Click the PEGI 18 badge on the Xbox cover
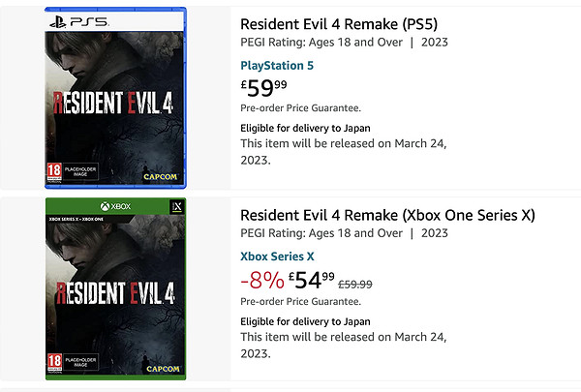 (x=53, y=365)
